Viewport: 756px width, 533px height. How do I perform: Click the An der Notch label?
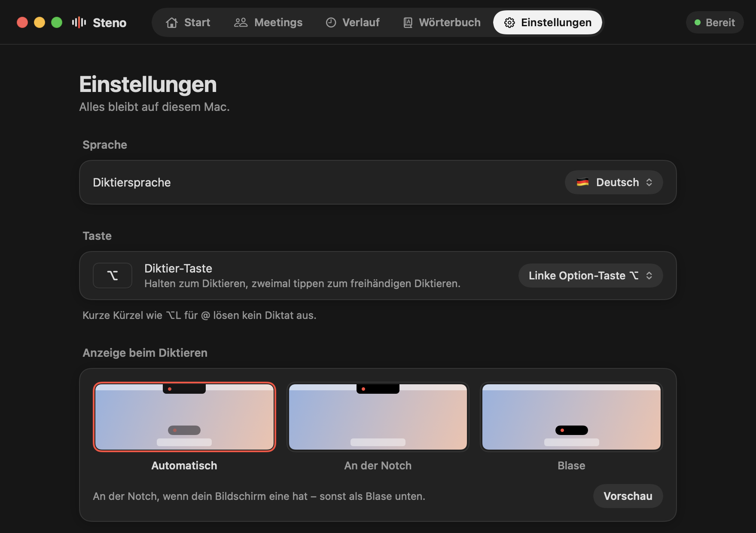pyautogui.click(x=378, y=466)
